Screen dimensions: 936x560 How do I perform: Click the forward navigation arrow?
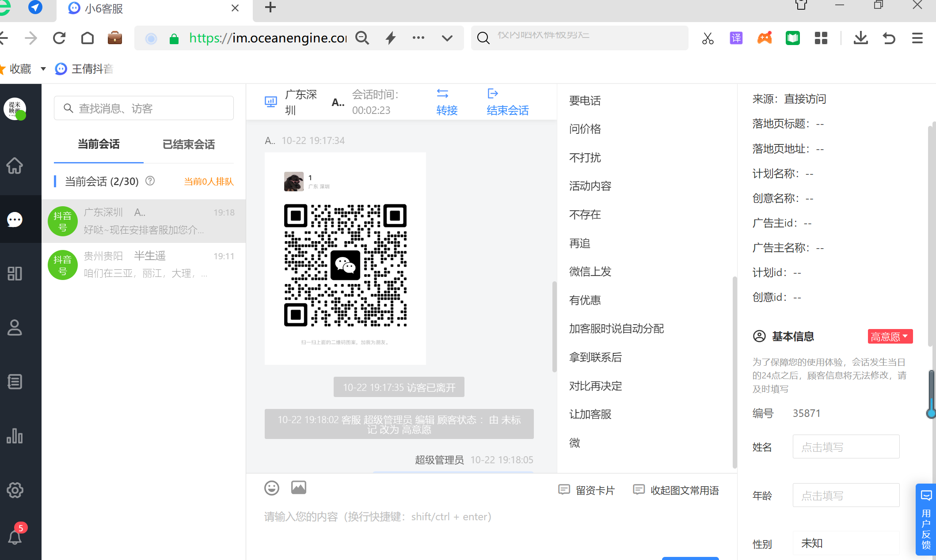pos(31,38)
